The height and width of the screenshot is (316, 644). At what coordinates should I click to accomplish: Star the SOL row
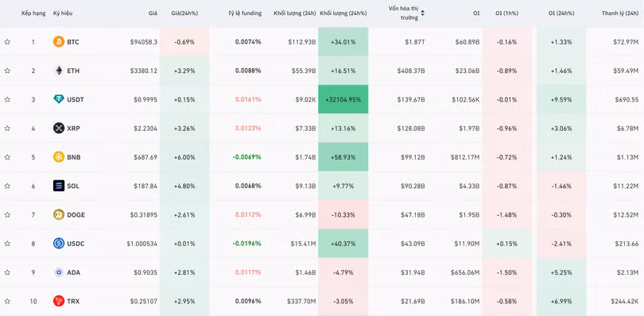click(7, 186)
